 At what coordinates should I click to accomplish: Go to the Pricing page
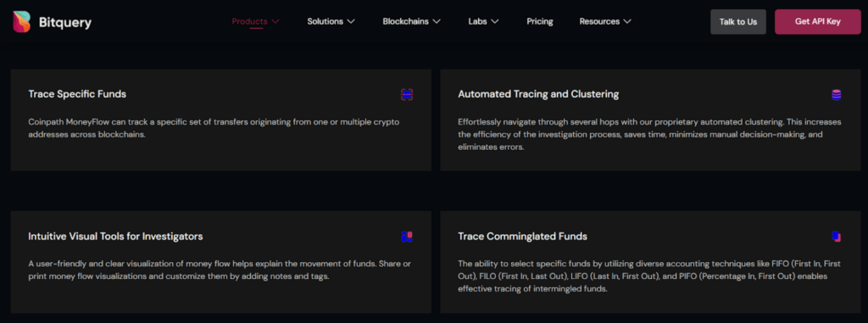pos(540,21)
